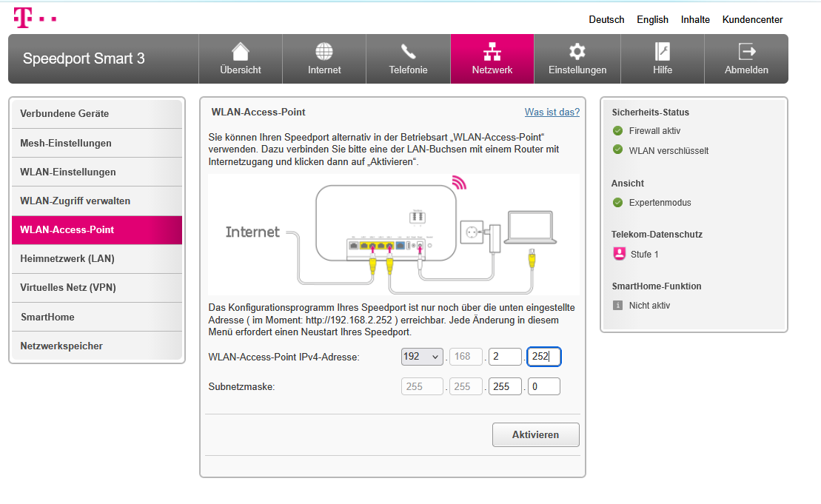Viewport: 821px width, 504px height.
Task: Click the Aktivieren button
Action: click(x=536, y=435)
